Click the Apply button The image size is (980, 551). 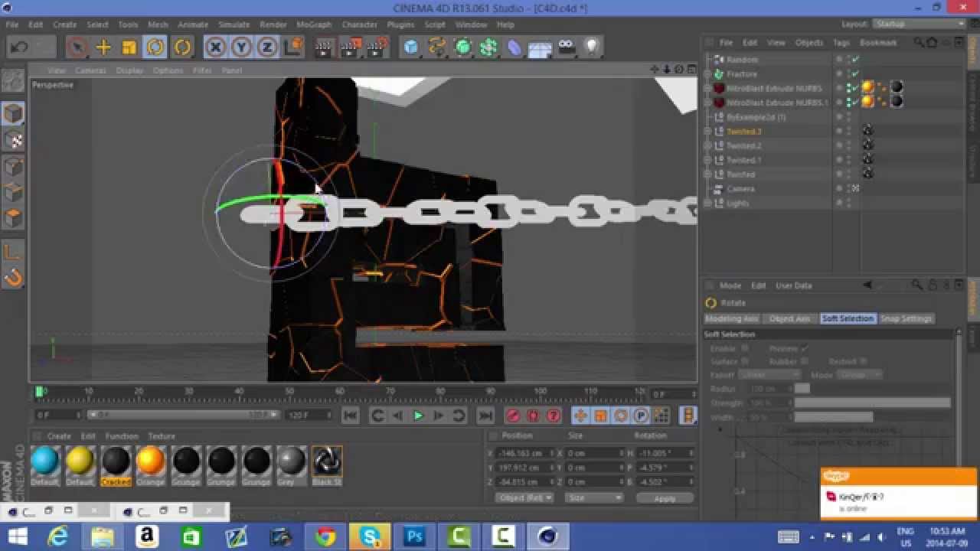pos(665,498)
